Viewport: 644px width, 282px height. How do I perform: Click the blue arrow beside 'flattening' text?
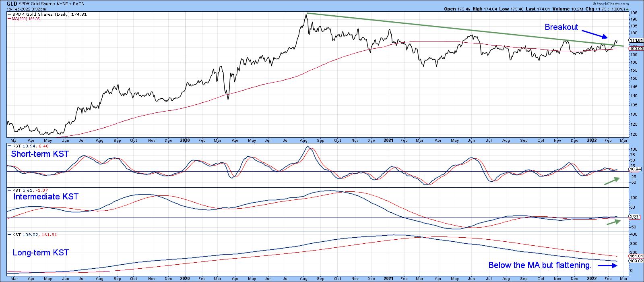608,265
